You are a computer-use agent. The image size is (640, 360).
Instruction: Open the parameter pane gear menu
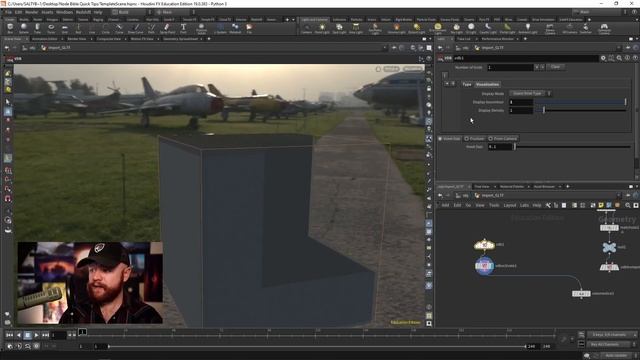click(603, 58)
